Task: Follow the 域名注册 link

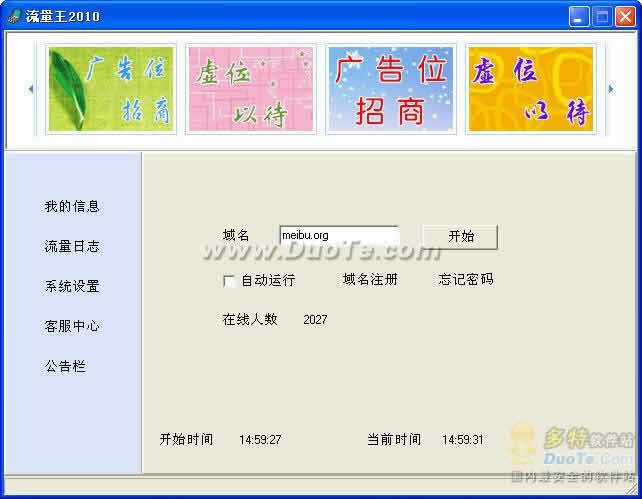Action: (x=370, y=280)
